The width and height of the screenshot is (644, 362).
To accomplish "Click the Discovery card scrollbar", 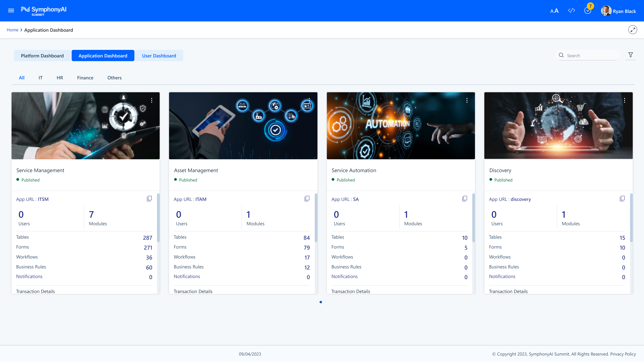I will pos(631,218).
